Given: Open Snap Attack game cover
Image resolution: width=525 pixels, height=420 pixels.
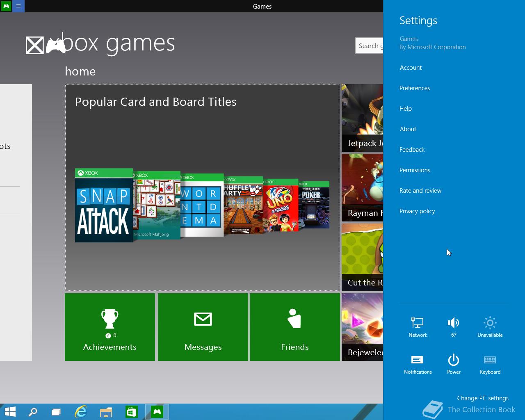Looking at the screenshot, I should click(104, 205).
